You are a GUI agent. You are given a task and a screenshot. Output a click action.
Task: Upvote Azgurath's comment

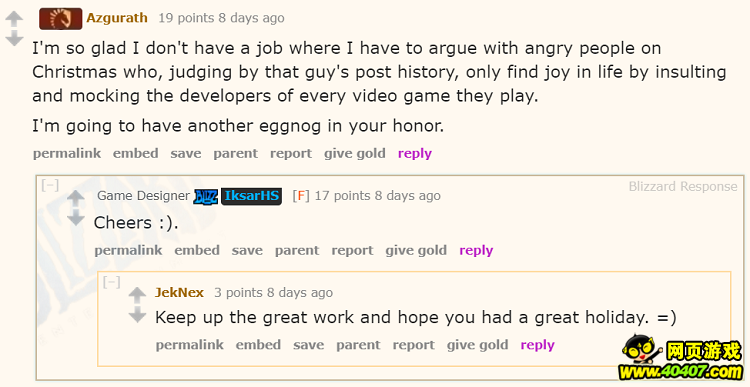pyautogui.click(x=14, y=19)
